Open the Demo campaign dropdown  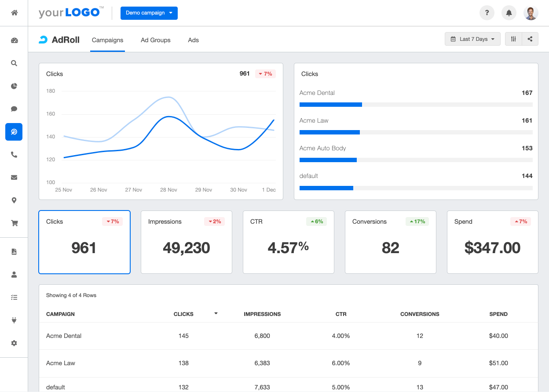[x=149, y=13]
